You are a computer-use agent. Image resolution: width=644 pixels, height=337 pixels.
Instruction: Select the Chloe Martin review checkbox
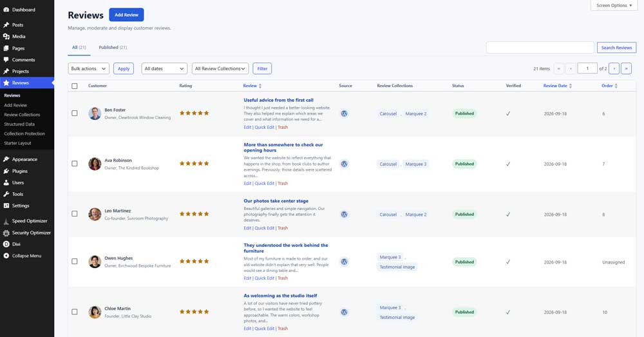(74, 312)
